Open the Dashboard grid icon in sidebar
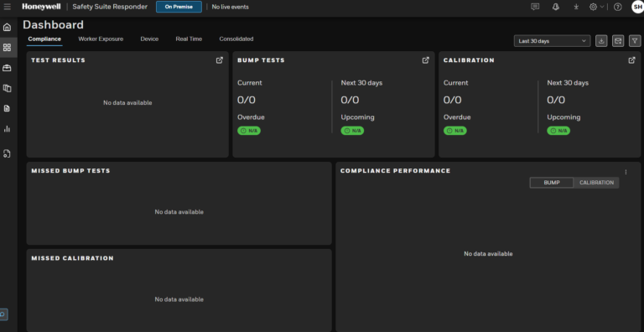The height and width of the screenshot is (332, 644). point(7,48)
